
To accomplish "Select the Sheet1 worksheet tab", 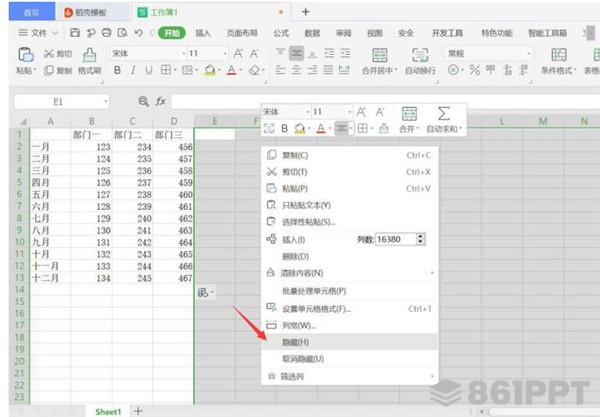I will point(108,412).
